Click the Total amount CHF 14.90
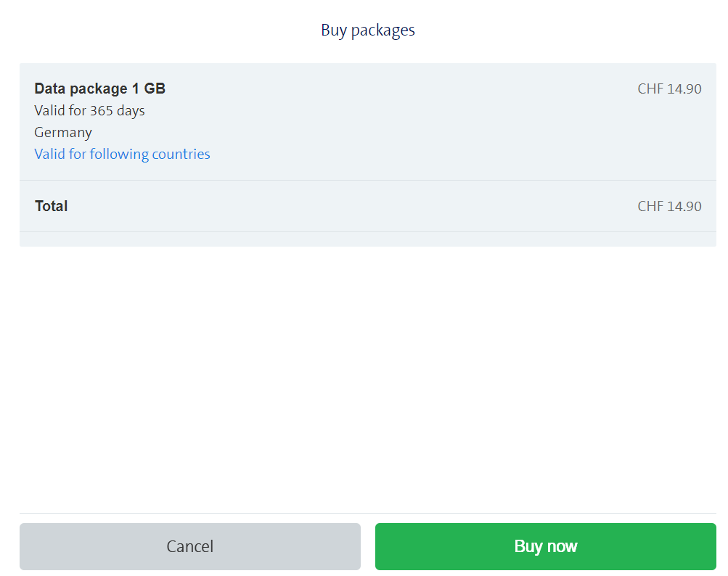728x576 pixels. coord(669,206)
